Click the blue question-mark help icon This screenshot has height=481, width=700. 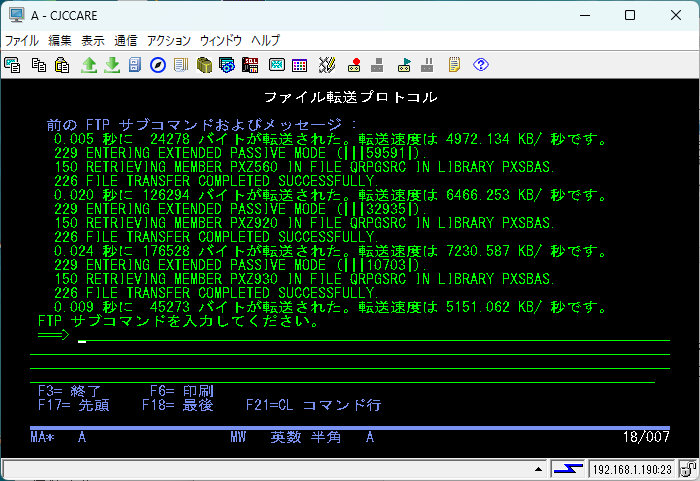481,65
